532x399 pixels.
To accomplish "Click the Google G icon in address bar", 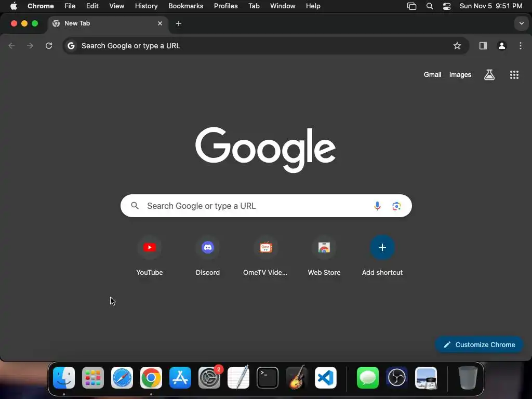I will click(71, 46).
